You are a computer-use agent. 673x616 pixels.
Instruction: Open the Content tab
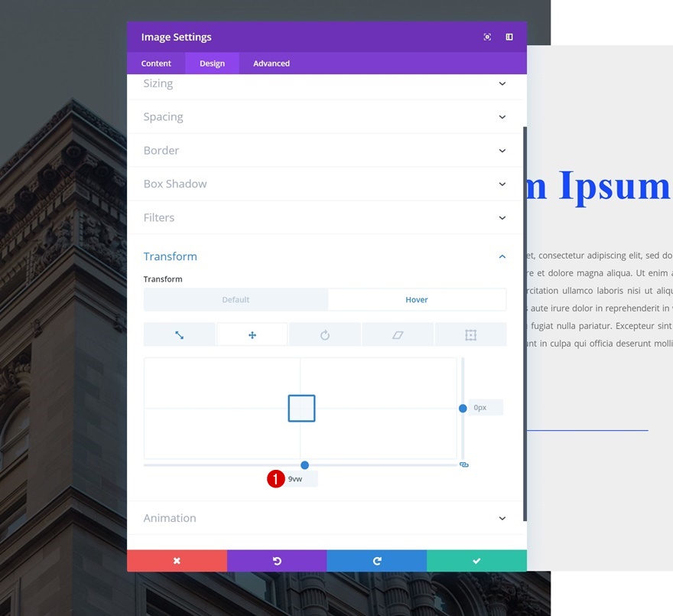156,64
